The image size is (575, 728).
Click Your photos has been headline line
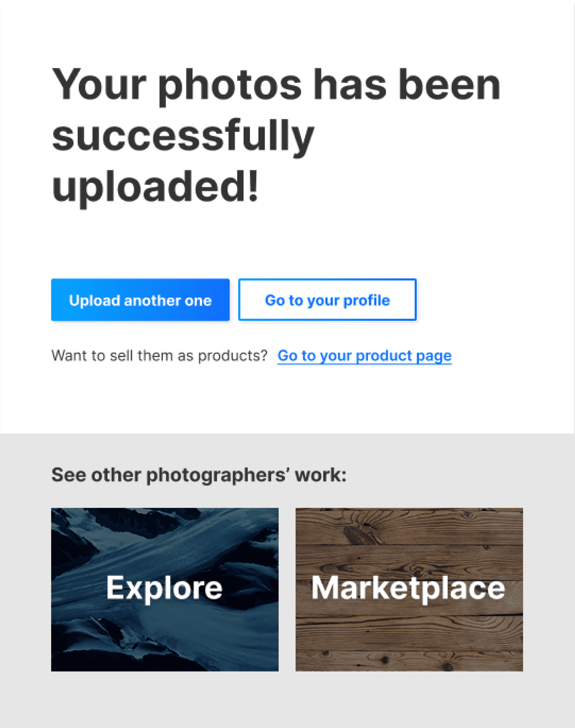276,86
